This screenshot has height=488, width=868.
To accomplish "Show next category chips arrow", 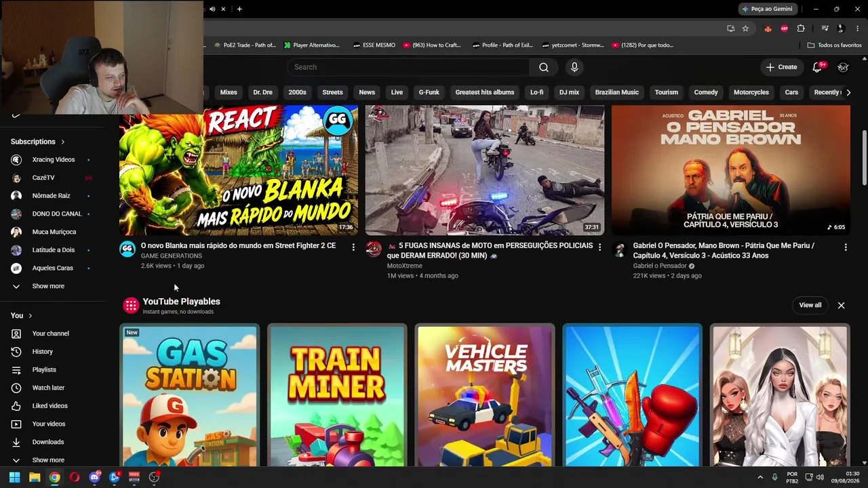I will point(848,92).
